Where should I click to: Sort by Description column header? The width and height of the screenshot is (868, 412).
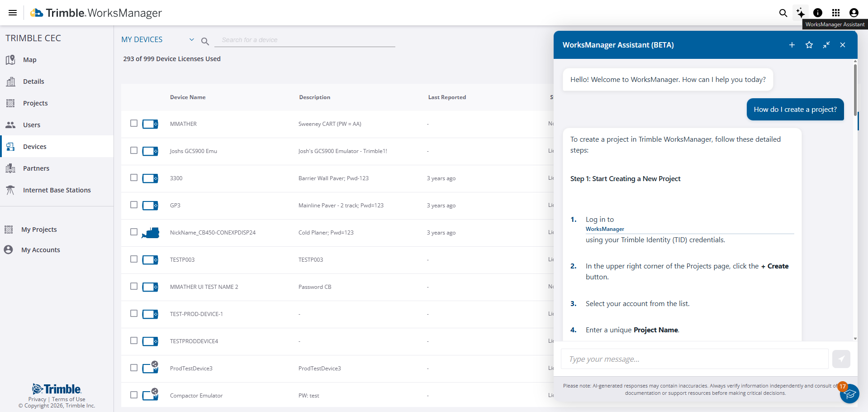tap(315, 97)
